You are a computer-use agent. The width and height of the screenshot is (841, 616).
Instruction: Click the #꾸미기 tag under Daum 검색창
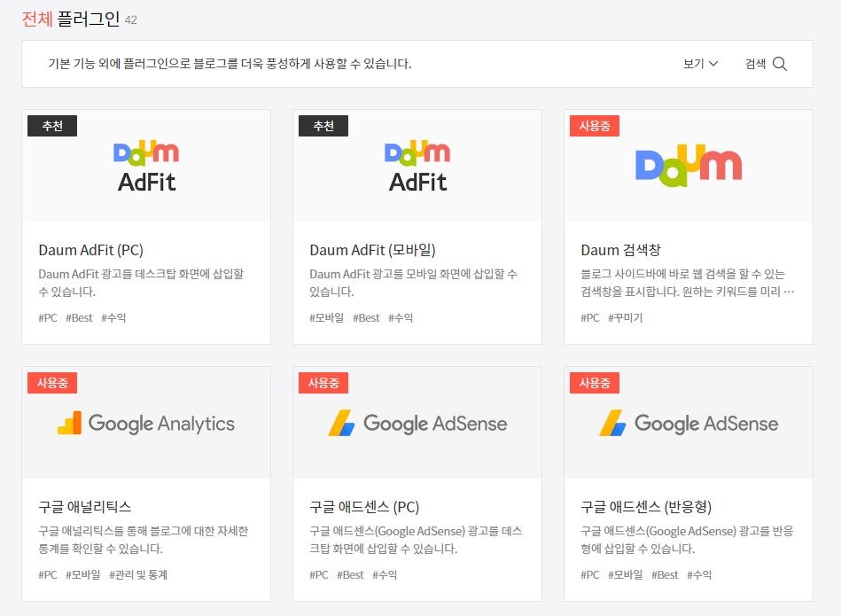point(626,317)
